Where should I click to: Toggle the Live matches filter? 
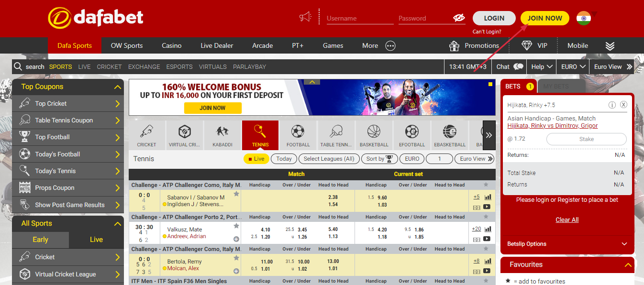(x=256, y=159)
